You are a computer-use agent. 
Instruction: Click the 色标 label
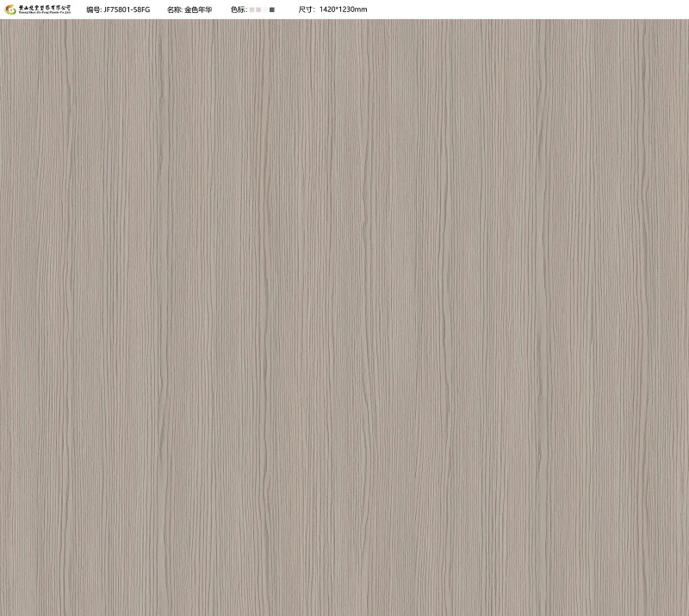[239, 9]
